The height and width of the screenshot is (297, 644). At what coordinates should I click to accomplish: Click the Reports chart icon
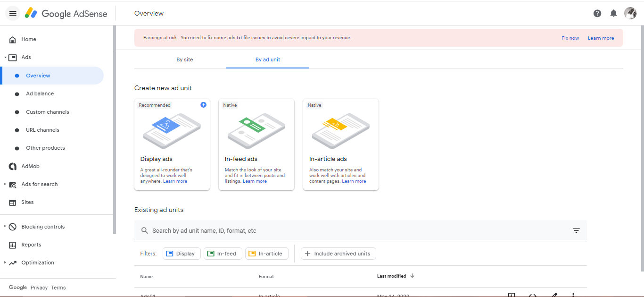coord(13,245)
